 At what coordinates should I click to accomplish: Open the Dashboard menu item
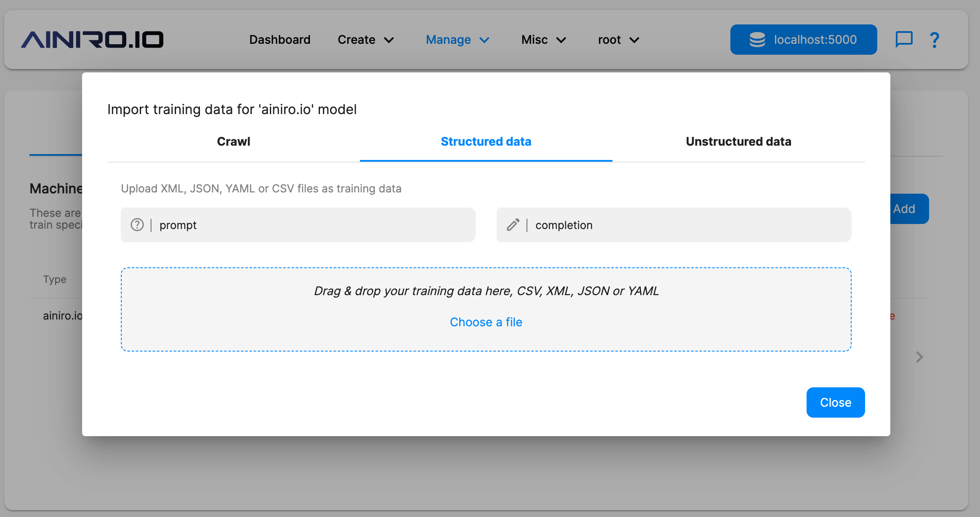click(280, 40)
